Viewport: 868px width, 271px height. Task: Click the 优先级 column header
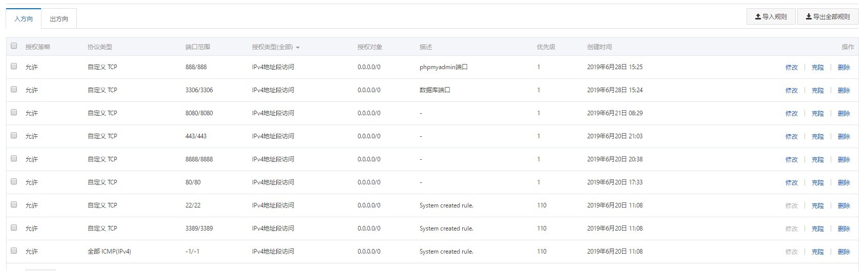pos(546,47)
